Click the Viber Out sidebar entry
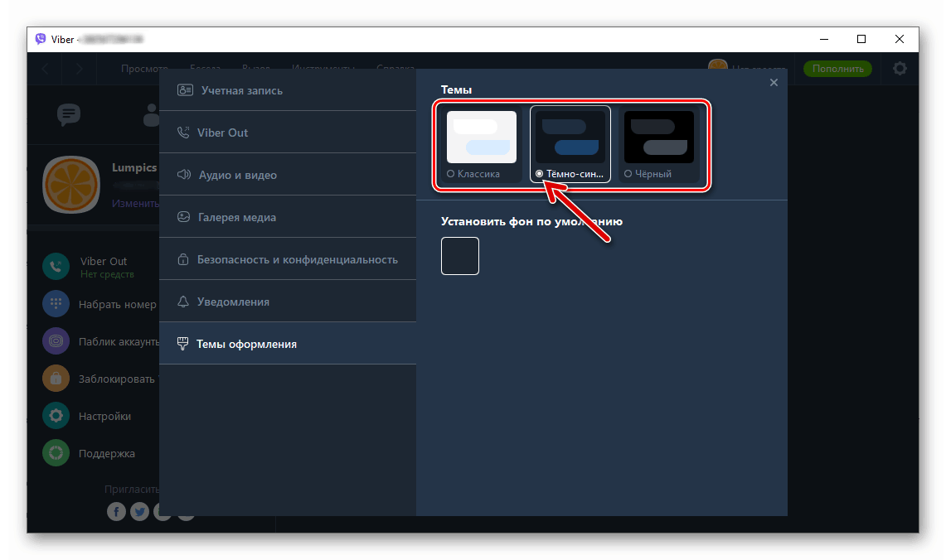Screen dimensions: 946x560 [x=103, y=262]
